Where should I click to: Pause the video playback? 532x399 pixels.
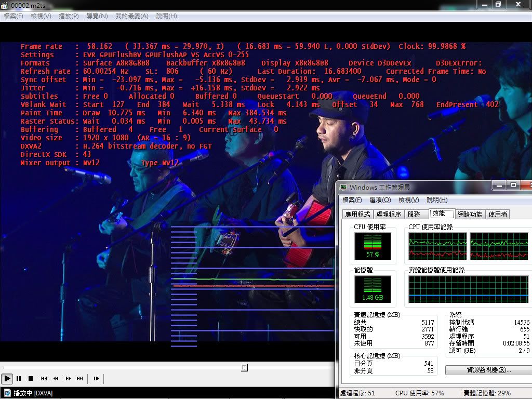pos(19,379)
